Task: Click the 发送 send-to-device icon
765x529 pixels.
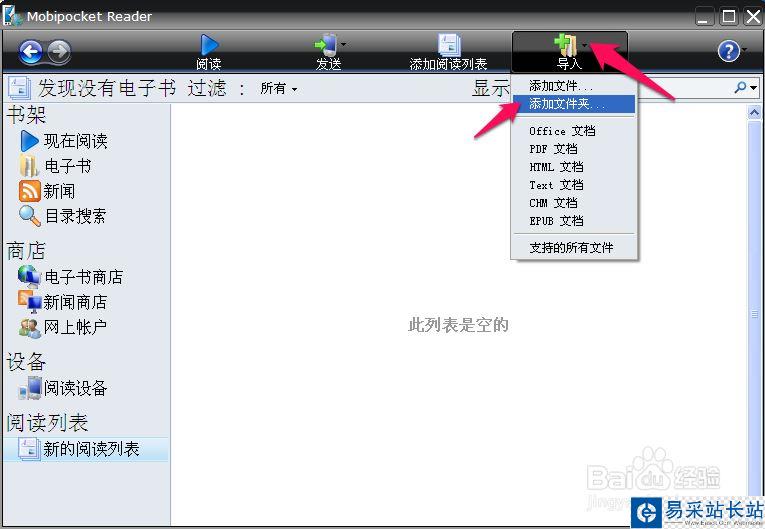Action: pos(326,44)
